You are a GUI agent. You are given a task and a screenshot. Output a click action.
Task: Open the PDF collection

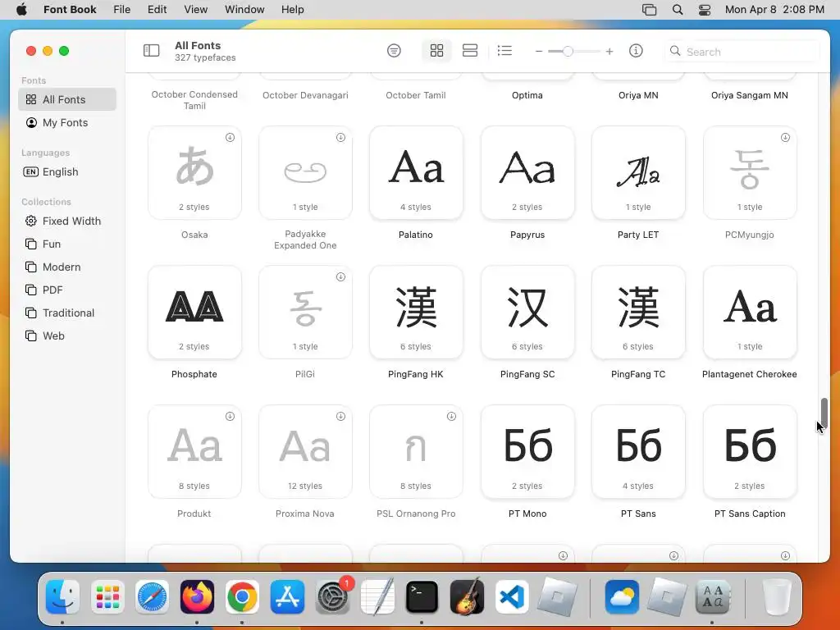tap(67, 290)
